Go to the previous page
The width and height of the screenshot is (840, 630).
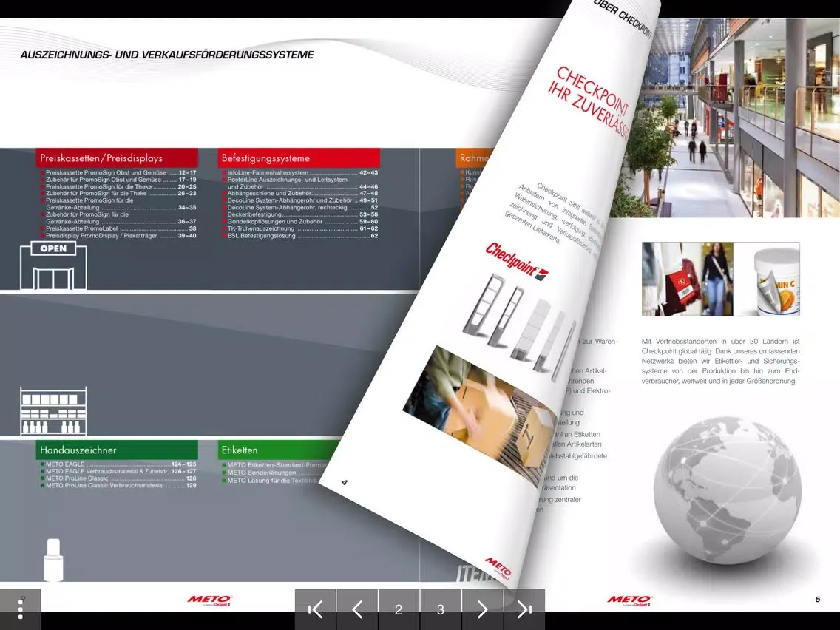tap(357, 609)
